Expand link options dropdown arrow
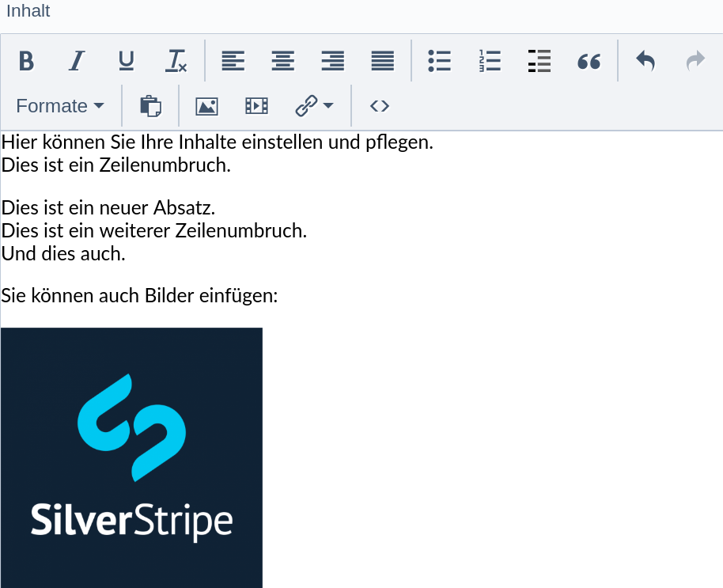Screen dimensions: 723x588 click(328, 106)
